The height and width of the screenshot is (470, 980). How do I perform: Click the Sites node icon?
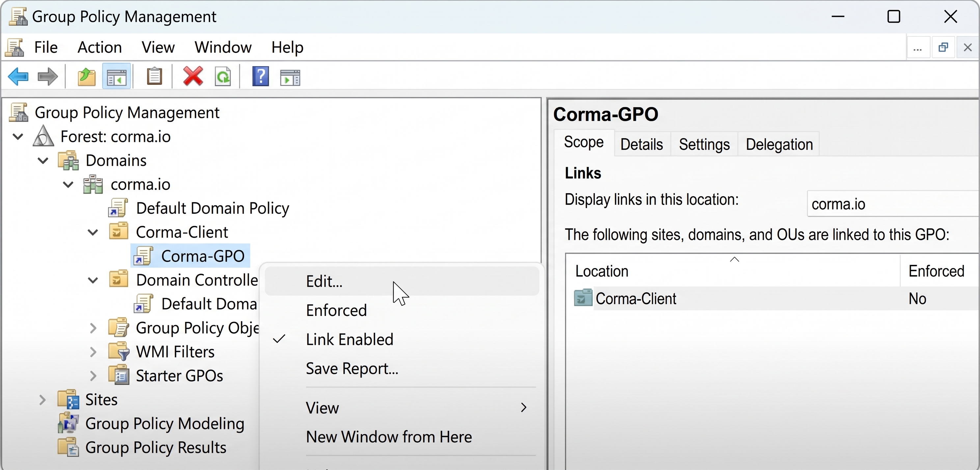[68, 399]
